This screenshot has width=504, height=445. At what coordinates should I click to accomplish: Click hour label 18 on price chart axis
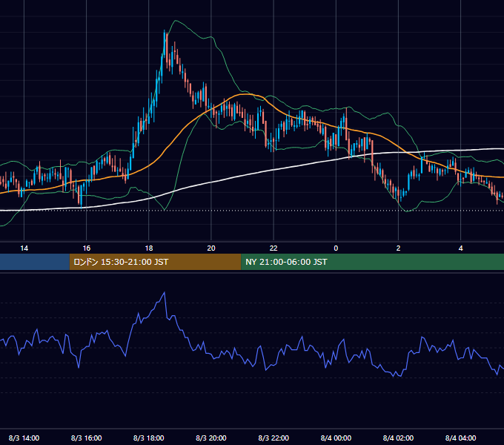(149, 248)
